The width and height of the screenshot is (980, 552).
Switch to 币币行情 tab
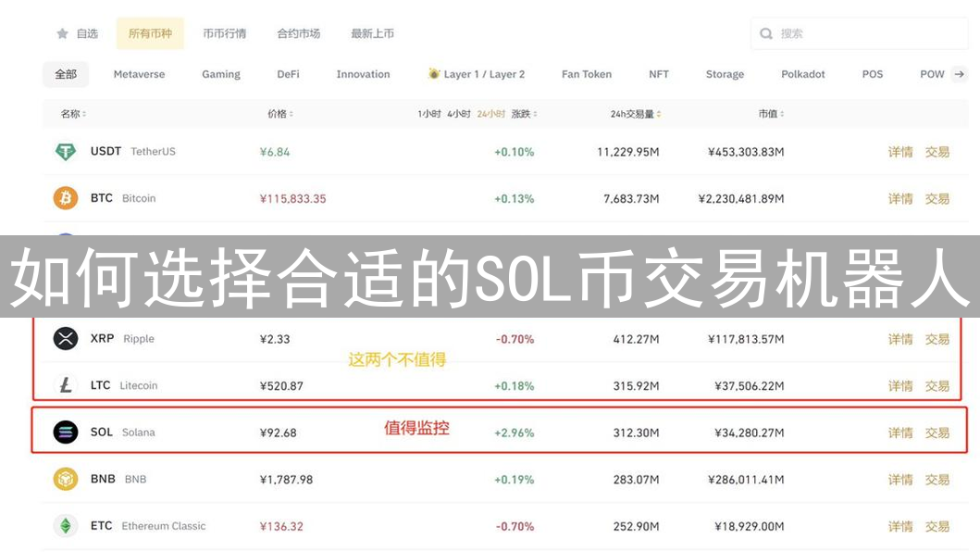[x=224, y=33]
